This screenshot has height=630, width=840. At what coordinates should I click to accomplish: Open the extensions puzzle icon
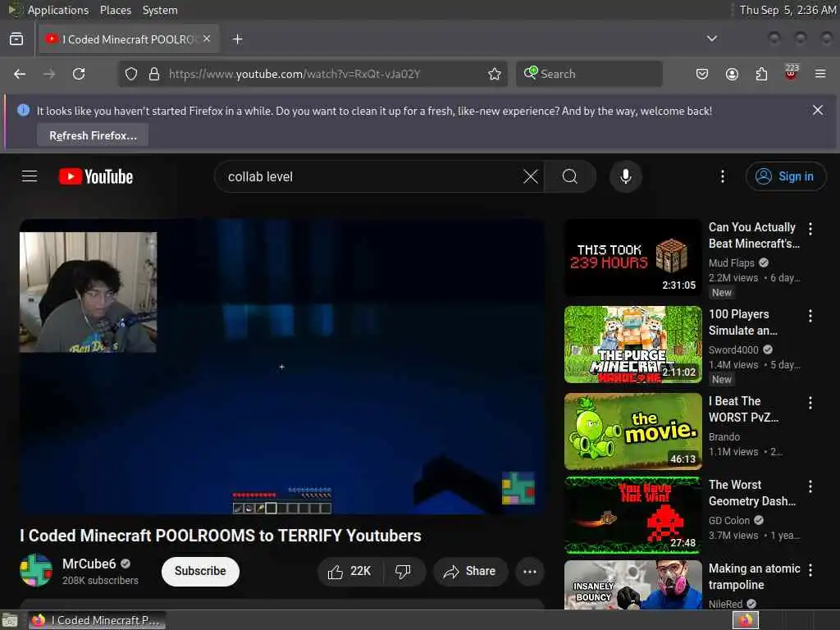point(761,74)
